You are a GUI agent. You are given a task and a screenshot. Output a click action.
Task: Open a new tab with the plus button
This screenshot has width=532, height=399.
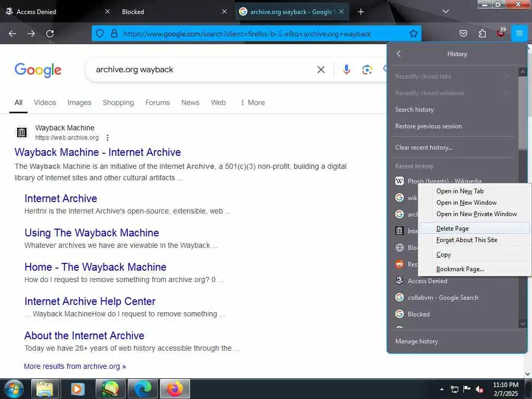361,12
